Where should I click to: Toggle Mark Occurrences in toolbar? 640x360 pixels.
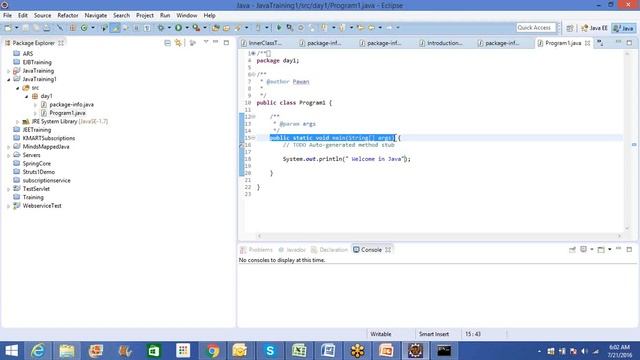115,28
